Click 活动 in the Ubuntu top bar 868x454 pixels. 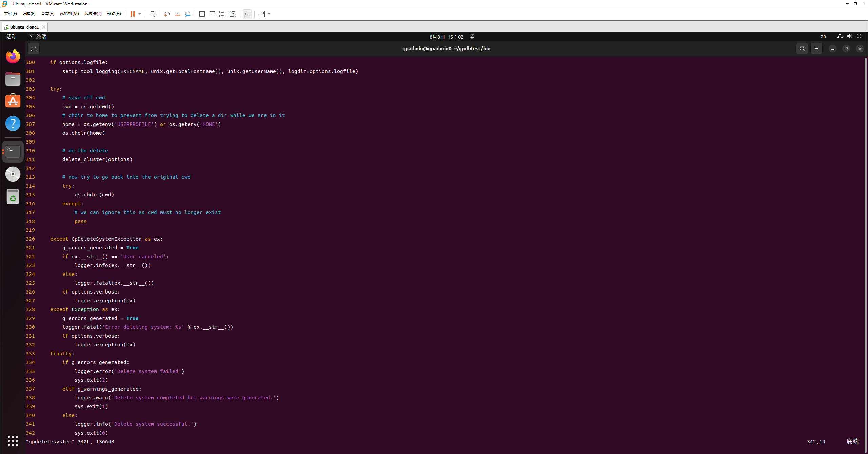11,36
